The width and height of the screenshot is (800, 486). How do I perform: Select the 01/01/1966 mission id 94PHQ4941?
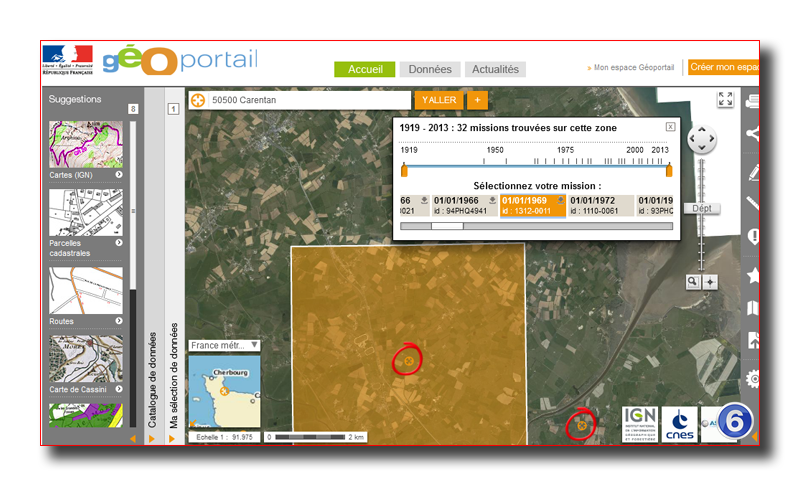(465, 206)
